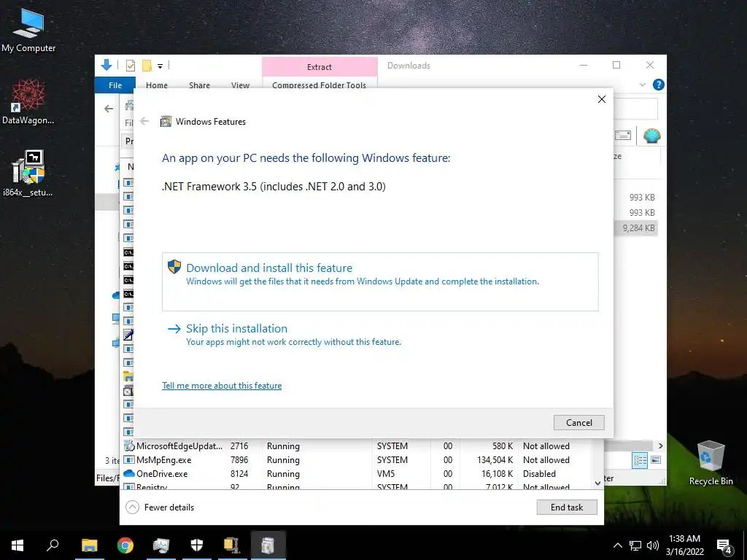Open File Explorer from taskbar
747x560 pixels.
pos(89,545)
